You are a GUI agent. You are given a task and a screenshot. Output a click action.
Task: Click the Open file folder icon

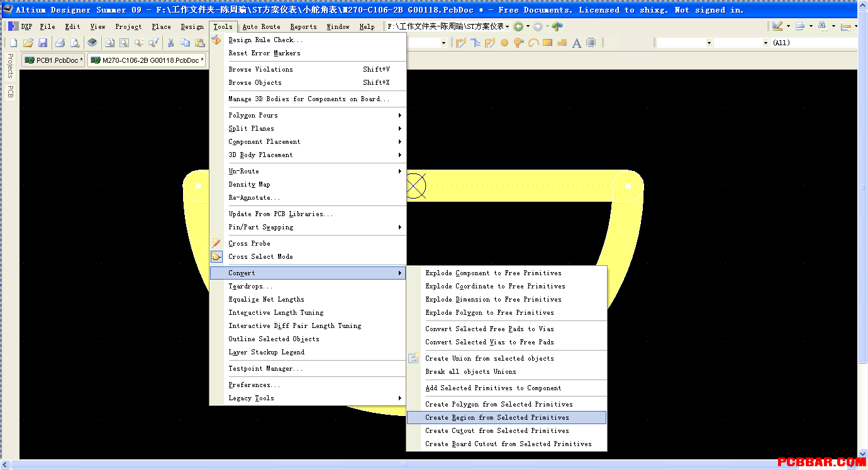coord(28,43)
